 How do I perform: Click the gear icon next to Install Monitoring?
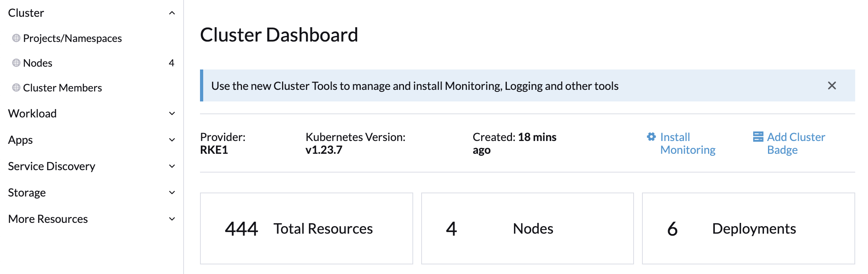click(651, 137)
